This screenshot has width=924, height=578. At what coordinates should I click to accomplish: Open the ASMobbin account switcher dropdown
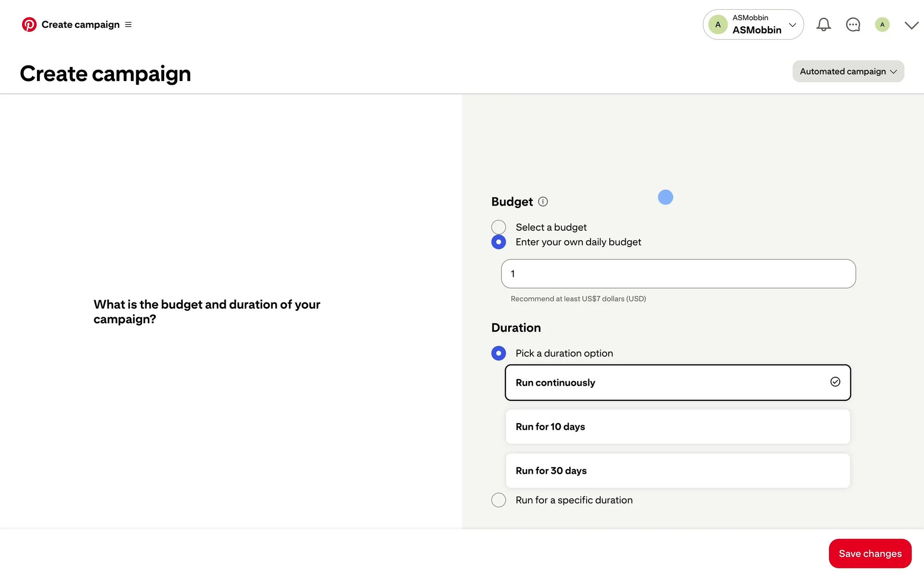point(792,25)
